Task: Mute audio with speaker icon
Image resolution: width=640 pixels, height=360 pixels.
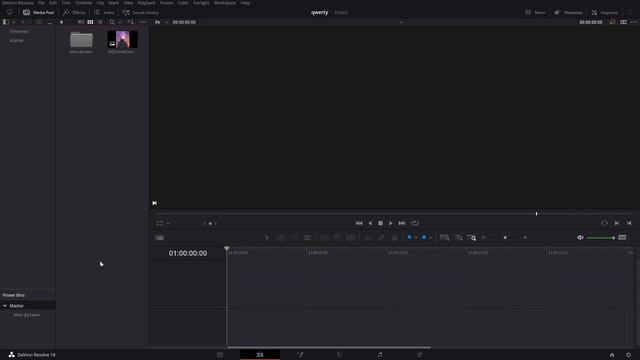Action: [580, 238]
